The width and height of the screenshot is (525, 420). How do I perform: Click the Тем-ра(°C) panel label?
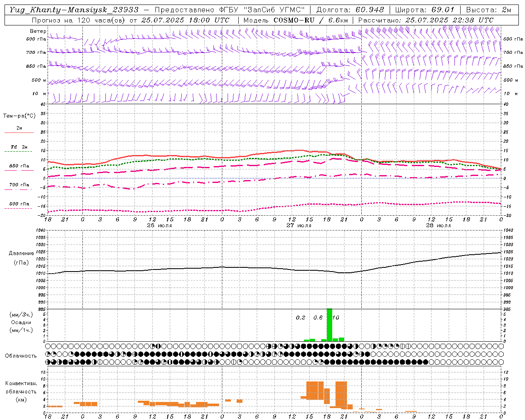(x=19, y=116)
